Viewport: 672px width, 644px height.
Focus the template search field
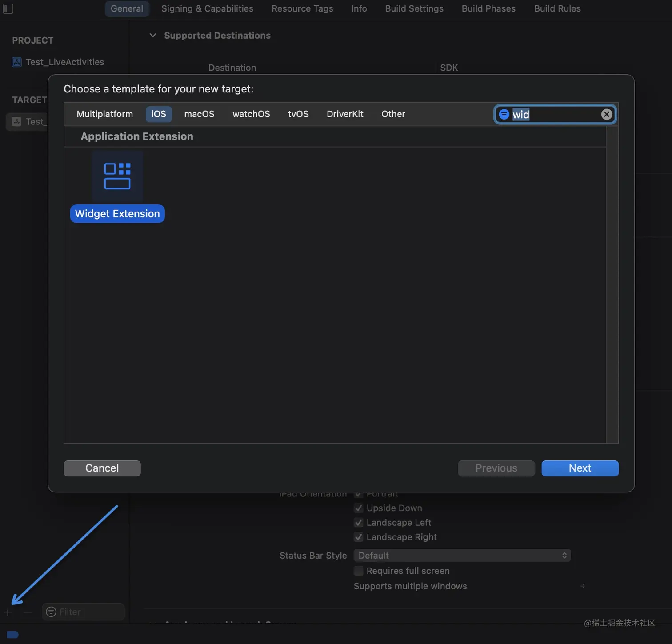coord(555,114)
